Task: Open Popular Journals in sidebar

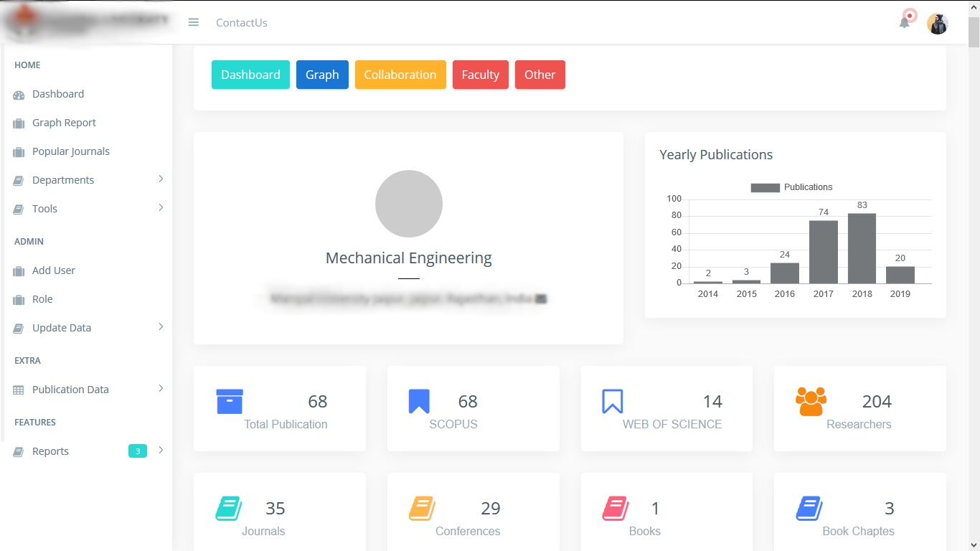Action: click(70, 151)
